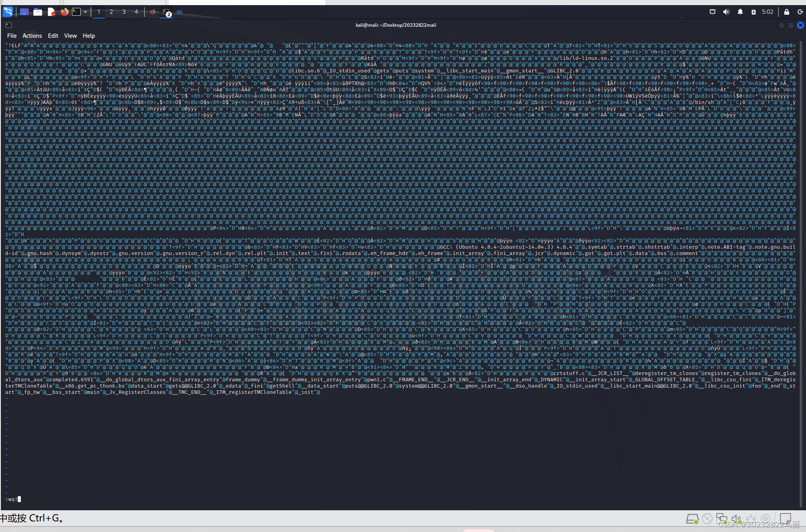The width and height of the screenshot is (806, 532).
Task: Click the 5:02 clock
Action: tap(767, 12)
